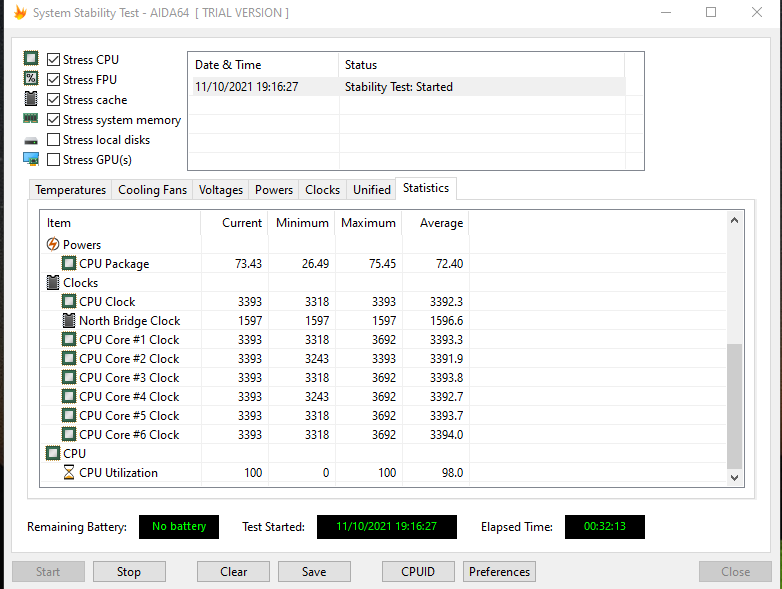
Task: Stop the stability test
Action: click(129, 572)
